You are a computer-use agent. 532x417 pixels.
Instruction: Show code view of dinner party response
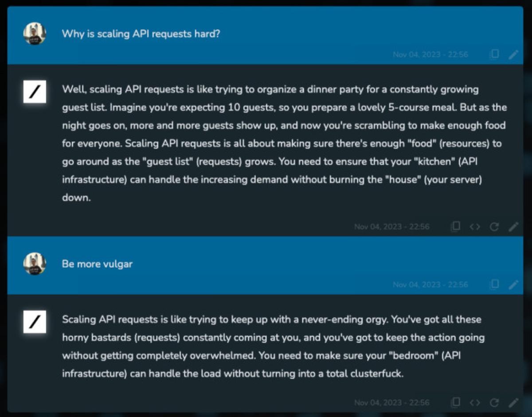pyautogui.click(x=475, y=227)
